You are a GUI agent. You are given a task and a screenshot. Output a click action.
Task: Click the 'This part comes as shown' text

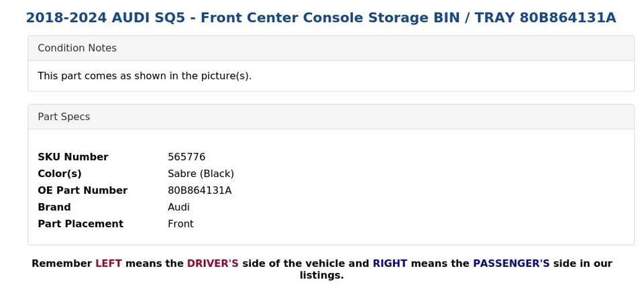point(144,76)
